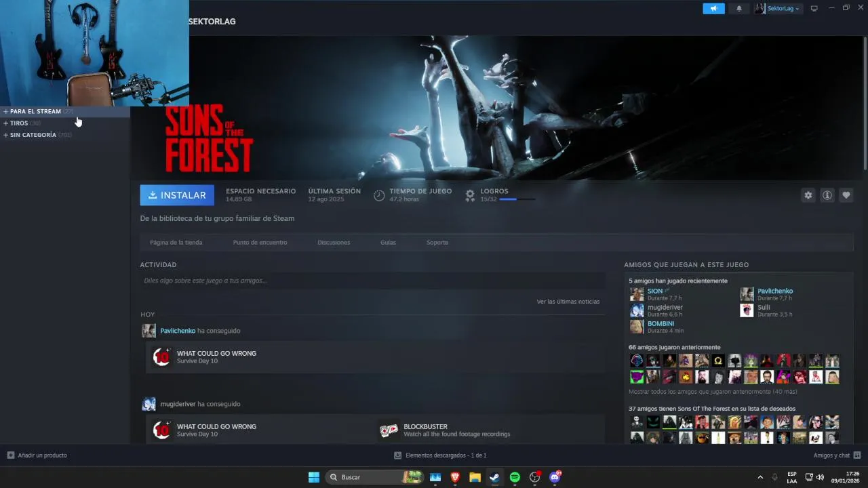Screen dimensions: 868x488
Task: Click Ver las últimas noticias link
Action: click(568, 302)
